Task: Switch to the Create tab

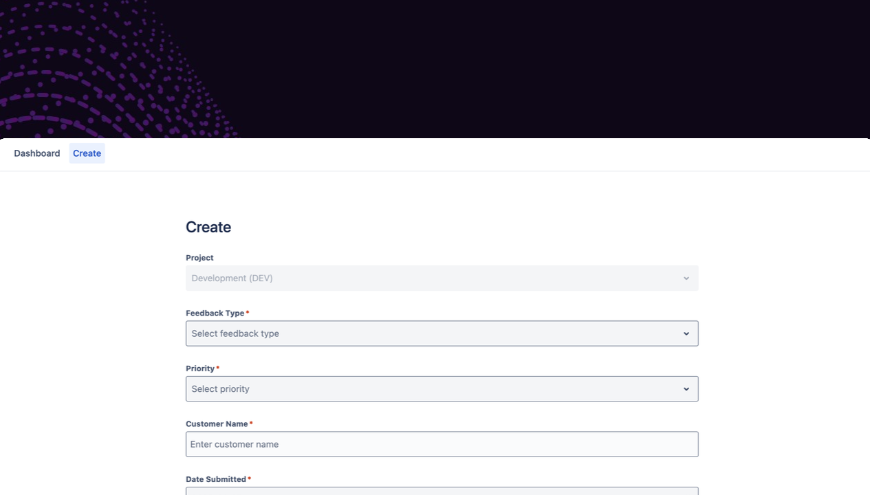Action: [87, 153]
